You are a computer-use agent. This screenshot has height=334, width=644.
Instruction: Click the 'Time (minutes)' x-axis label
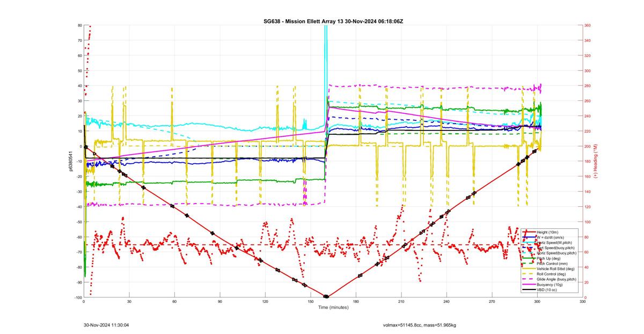[x=333, y=308]
